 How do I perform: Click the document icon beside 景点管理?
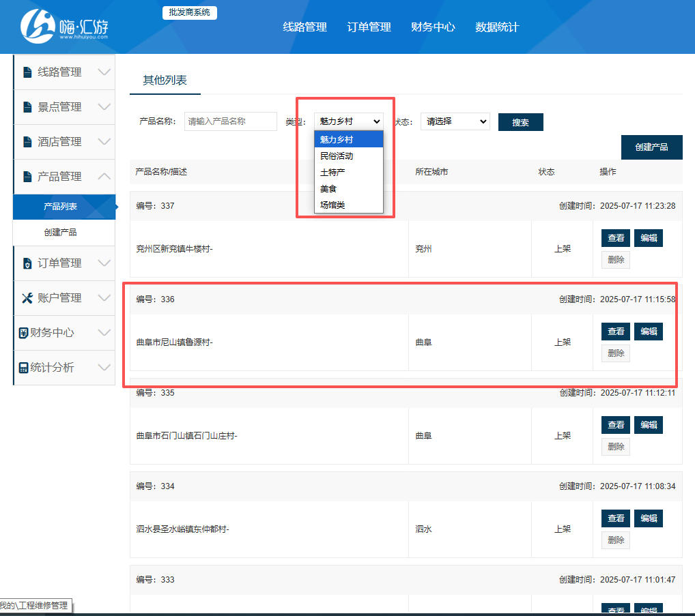[x=27, y=107]
